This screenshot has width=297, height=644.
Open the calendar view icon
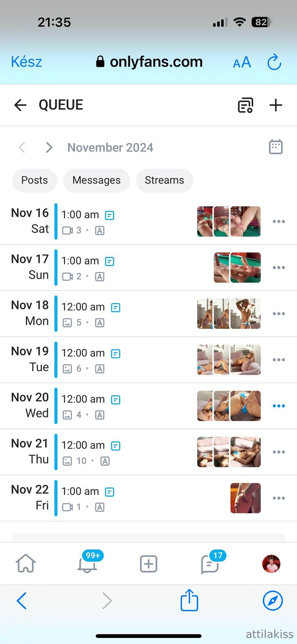coord(276,147)
